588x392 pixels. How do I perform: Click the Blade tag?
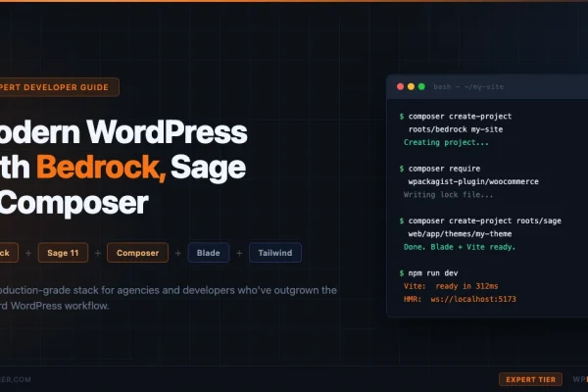coord(209,253)
